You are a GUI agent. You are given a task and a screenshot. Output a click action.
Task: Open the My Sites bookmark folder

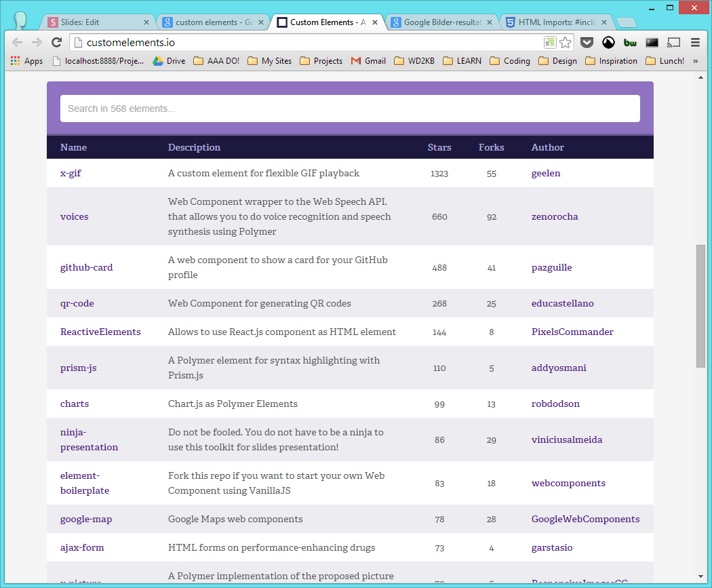270,61
